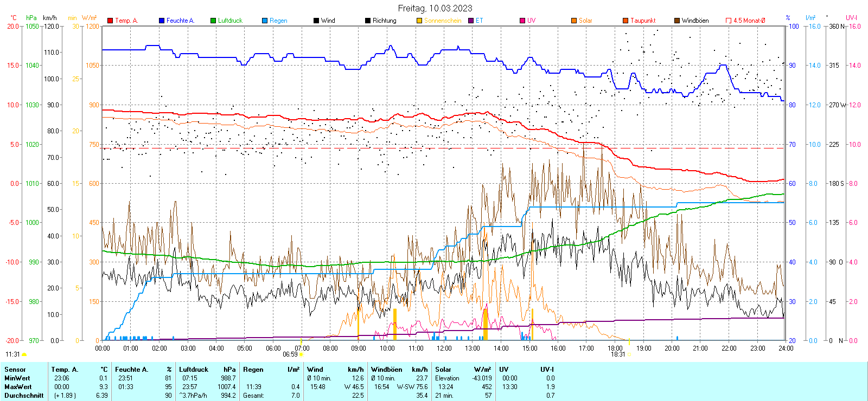Click the orange Solar legend square
868x401 pixels.
574,21
